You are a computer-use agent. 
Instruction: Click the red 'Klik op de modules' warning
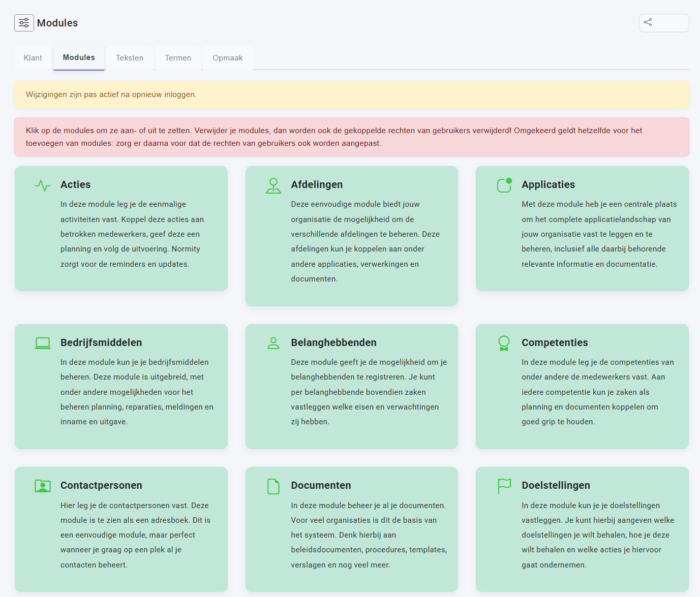[x=352, y=137]
